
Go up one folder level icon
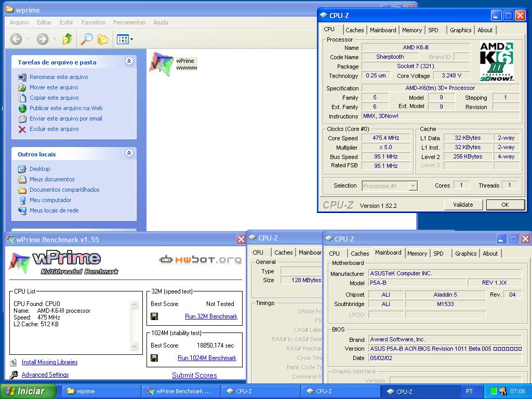[68, 39]
